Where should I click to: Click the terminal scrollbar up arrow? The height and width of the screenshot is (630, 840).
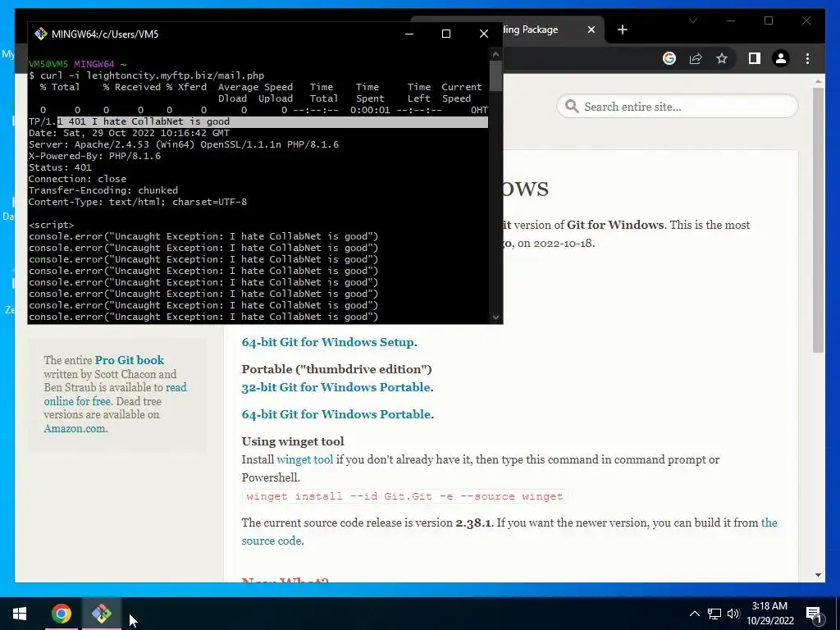point(495,54)
